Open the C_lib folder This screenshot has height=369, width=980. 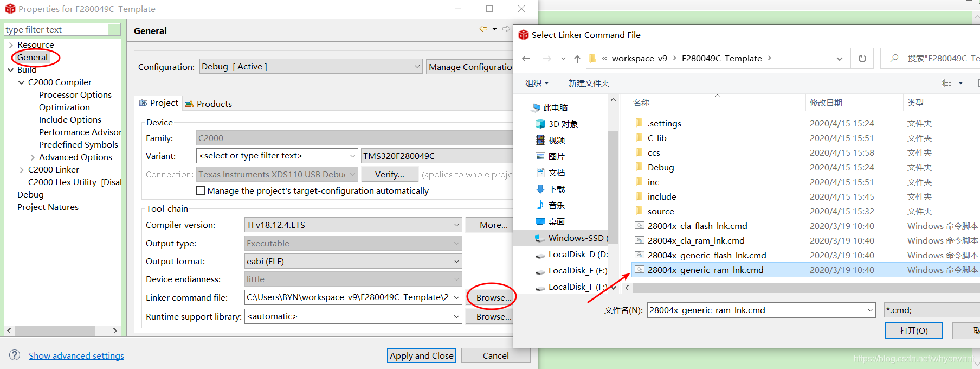click(x=656, y=138)
